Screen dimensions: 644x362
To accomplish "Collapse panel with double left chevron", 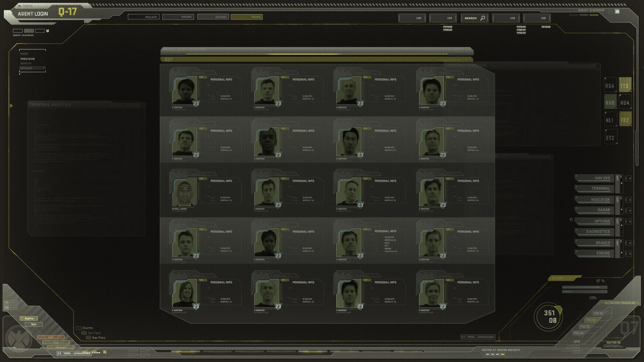I will (x=571, y=220).
